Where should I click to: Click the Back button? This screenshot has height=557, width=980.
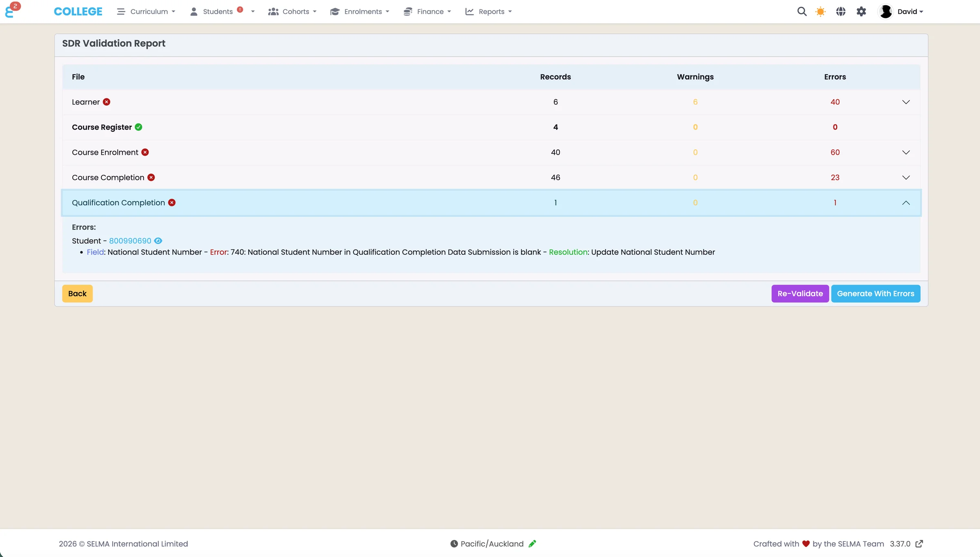tap(77, 294)
